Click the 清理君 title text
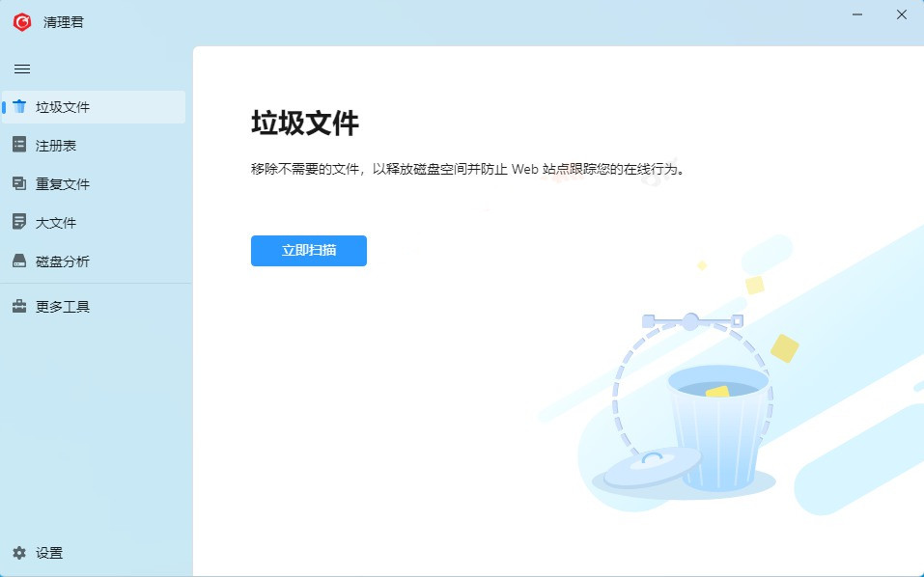Screen dimensions: 924x577 coord(62,20)
